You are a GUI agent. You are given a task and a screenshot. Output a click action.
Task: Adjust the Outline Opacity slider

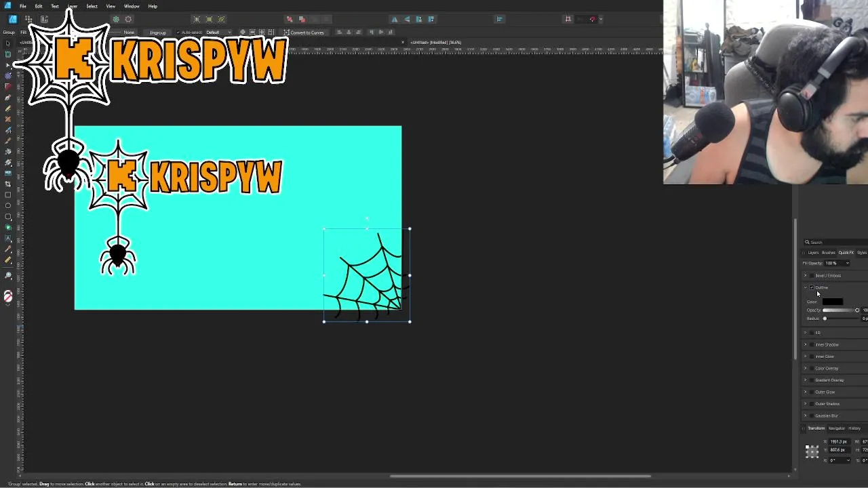pyautogui.click(x=841, y=310)
